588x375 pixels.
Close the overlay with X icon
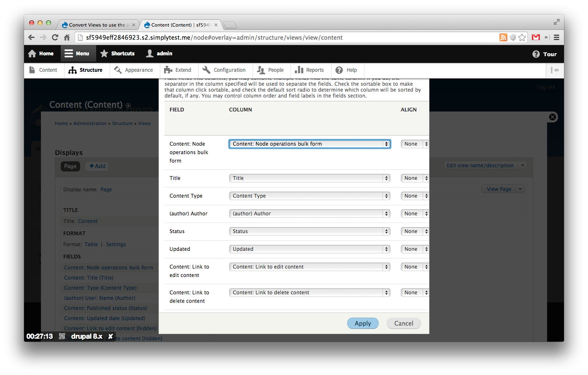click(x=553, y=117)
